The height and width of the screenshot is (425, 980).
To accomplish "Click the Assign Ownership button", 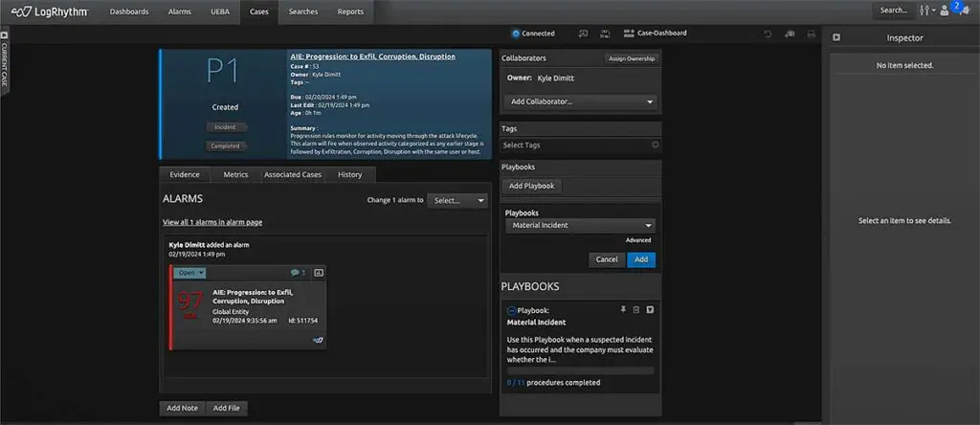I will [x=632, y=58].
